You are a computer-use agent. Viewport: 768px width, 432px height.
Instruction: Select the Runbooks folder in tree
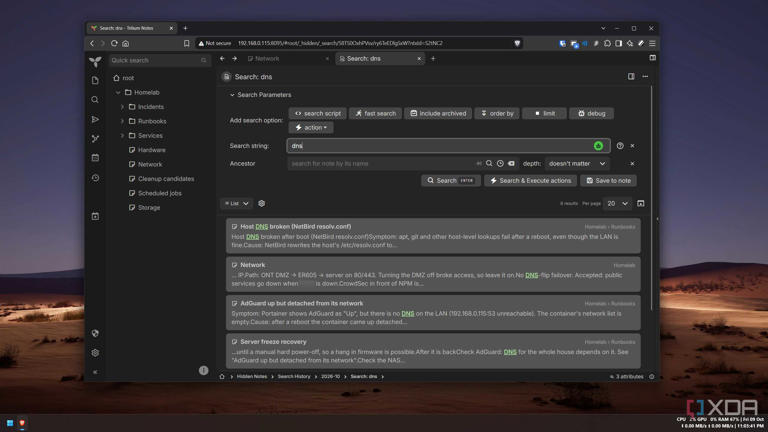tap(152, 121)
